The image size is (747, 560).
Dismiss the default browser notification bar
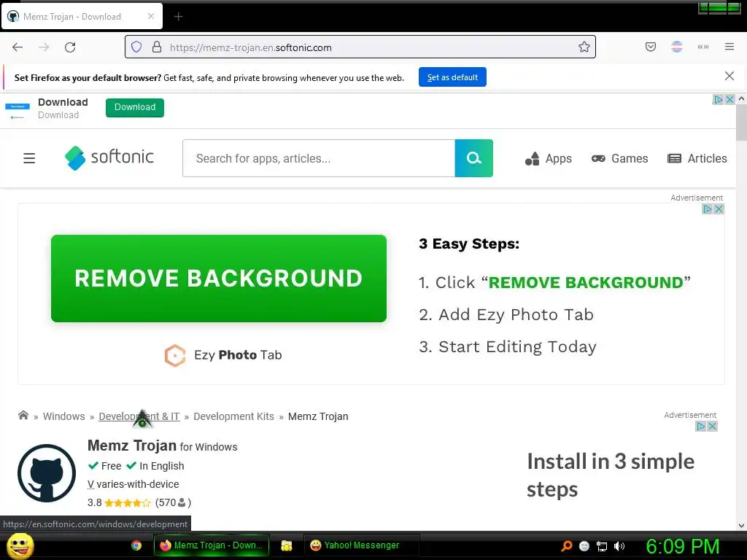tap(729, 76)
